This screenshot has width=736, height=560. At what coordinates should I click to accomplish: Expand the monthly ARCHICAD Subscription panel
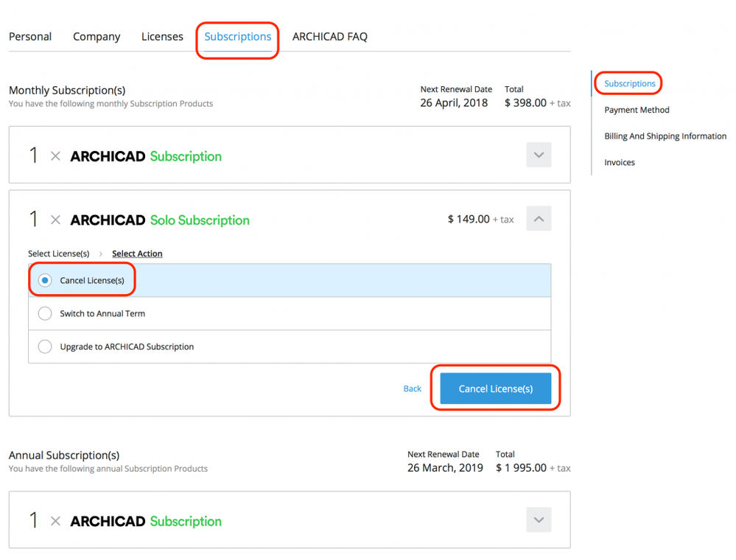(539, 155)
